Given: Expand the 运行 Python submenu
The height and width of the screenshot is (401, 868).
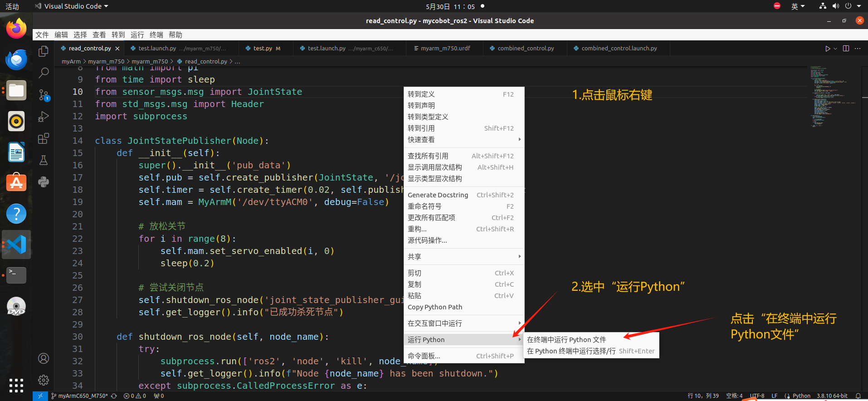Looking at the screenshot, I should pyautogui.click(x=464, y=340).
